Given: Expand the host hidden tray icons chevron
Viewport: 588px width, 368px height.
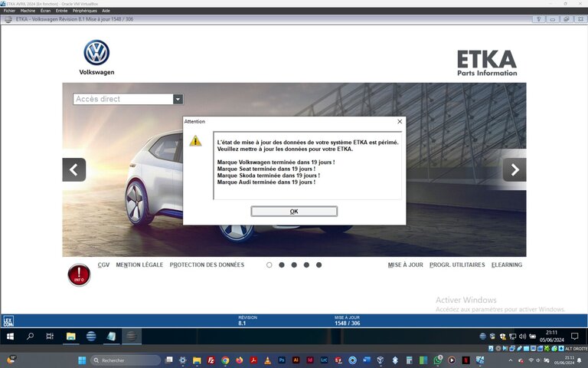Looking at the screenshot, I should 511,360.
